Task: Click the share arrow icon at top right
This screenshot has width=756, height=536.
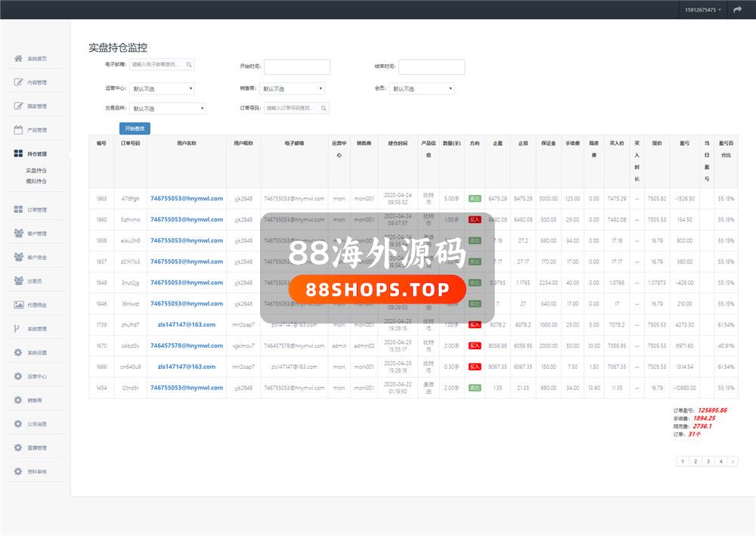Action: (738, 10)
